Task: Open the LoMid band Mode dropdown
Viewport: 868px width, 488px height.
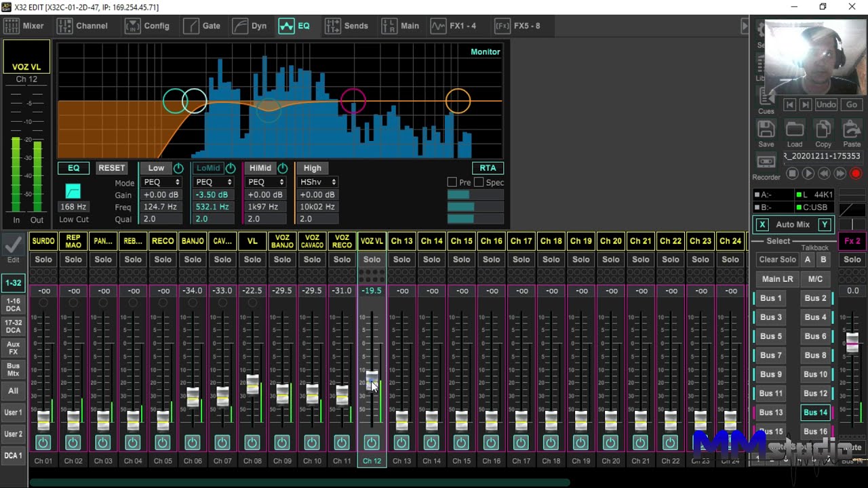Action: pos(214,182)
